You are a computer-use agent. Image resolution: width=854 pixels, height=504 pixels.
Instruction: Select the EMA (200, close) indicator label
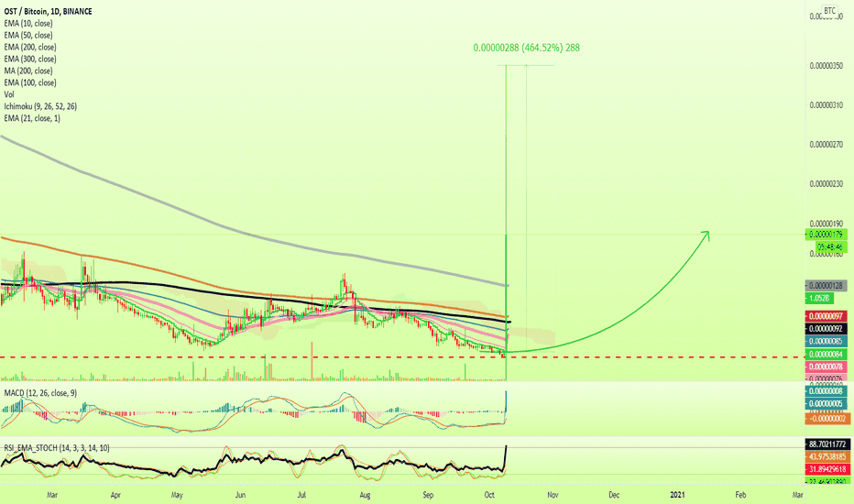(x=30, y=48)
